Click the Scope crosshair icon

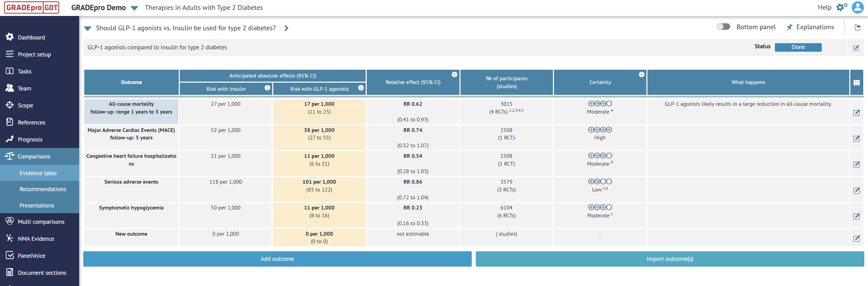pyautogui.click(x=10, y=105)
